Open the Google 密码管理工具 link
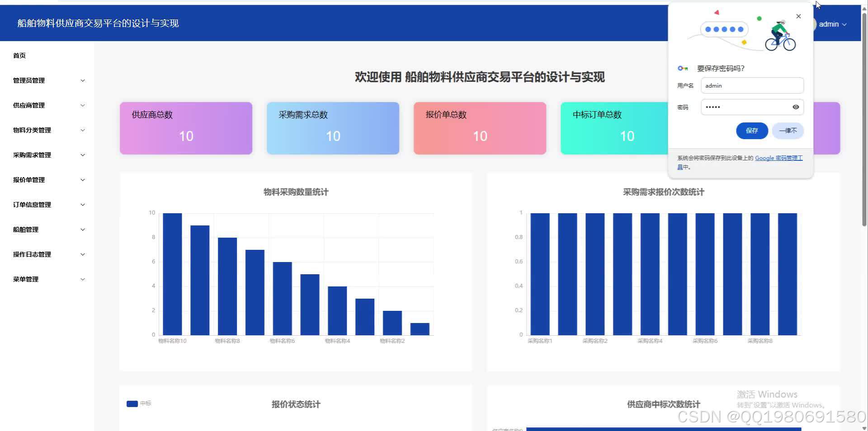 pos(778,158)
